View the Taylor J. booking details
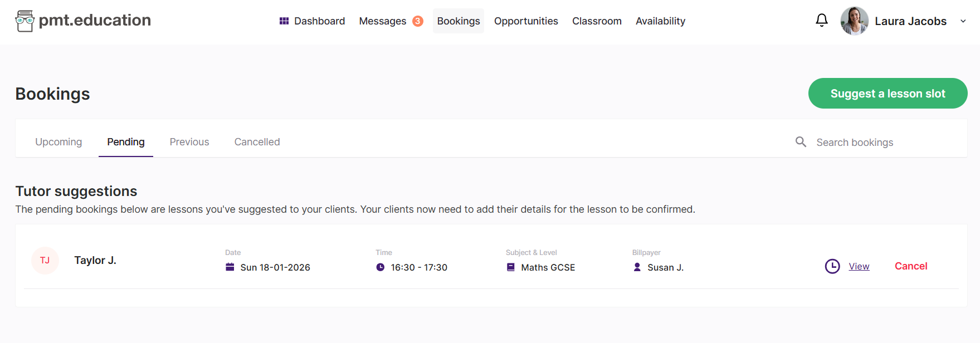This screenshot has height=343, width=980. click(x=859, y=266)
